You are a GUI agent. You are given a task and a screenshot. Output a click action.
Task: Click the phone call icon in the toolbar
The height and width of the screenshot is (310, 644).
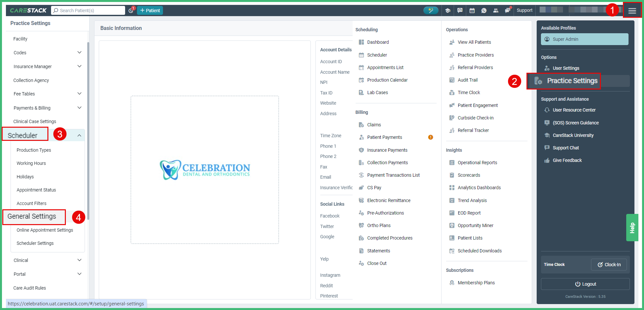coord(484,10)
